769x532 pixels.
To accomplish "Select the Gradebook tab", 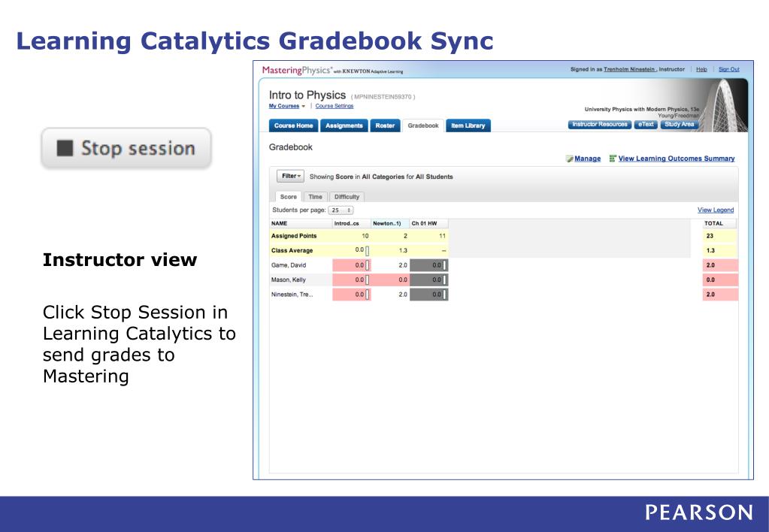I will 423,125.
